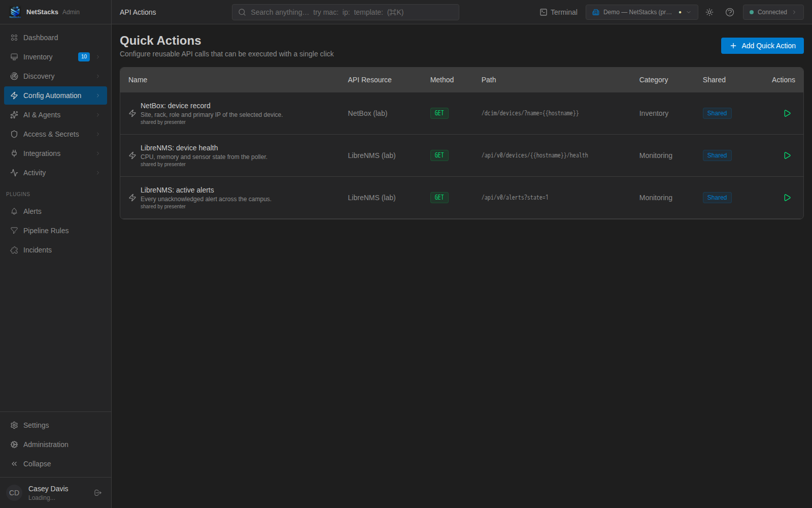Click the Incidents icon in plugins

(14, 250)
